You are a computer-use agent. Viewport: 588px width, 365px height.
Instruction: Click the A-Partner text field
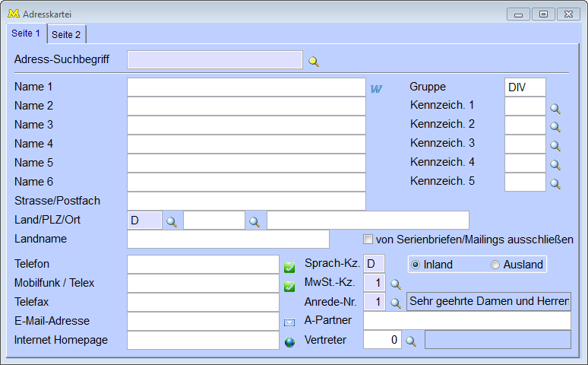[x=466, y=320]
